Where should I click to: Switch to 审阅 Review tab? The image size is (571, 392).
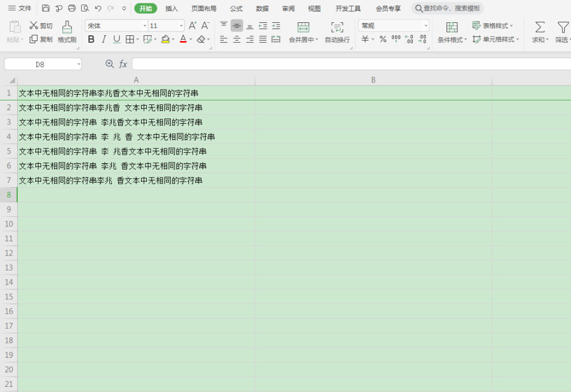click(288, 8)
